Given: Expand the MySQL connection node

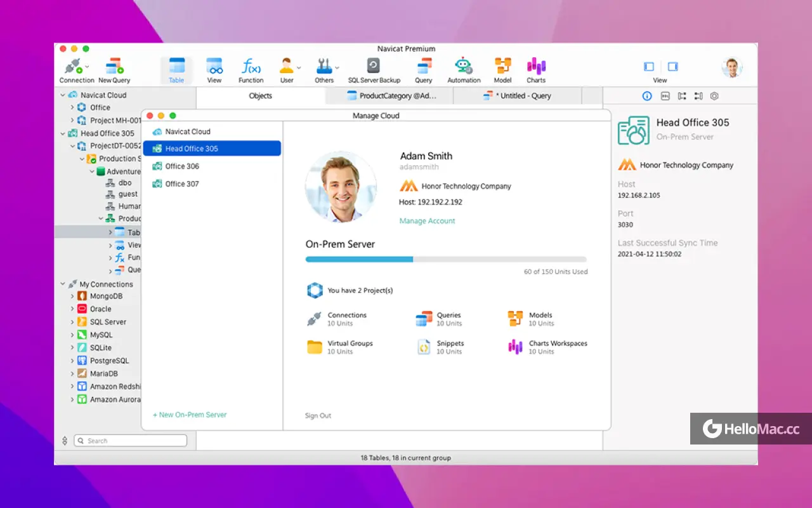Looking at the screenshot, I should [72, 335].
